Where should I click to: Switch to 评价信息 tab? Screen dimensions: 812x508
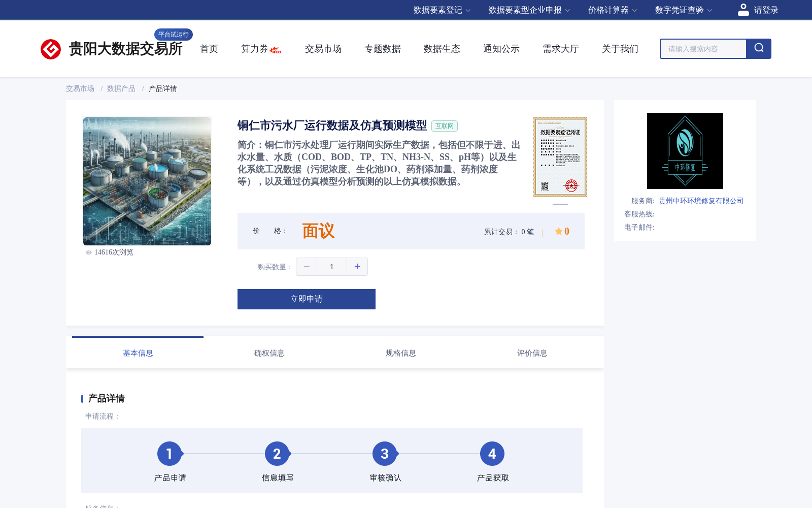(x=532, y=353)
